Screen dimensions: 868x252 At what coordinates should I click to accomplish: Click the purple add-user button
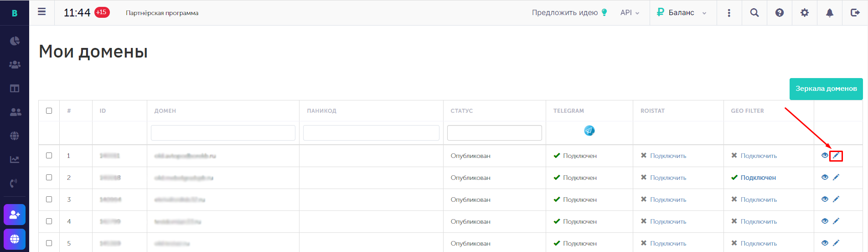tap(15, 215)
